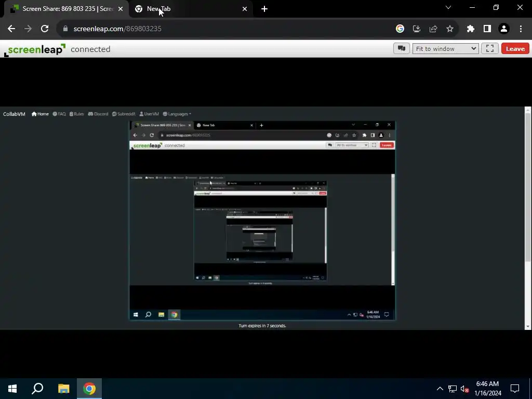Open the Chrome three-dot menu
Image resolution: width=532 pixels, height=399 pixels.
click(521, 29)
